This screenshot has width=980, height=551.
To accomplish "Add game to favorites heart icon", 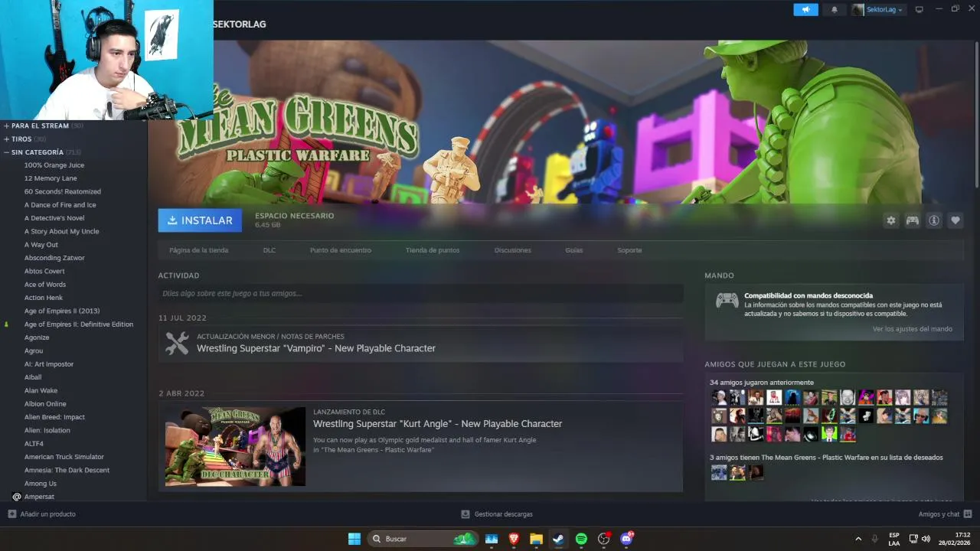I will coord(955,220).
